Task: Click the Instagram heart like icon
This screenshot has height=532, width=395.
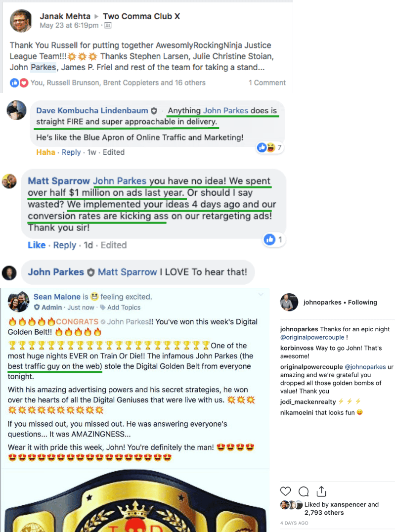Action: (x=285, y=491)
